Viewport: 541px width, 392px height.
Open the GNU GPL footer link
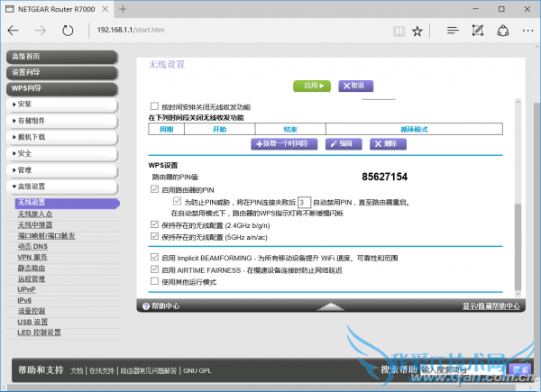197,370
